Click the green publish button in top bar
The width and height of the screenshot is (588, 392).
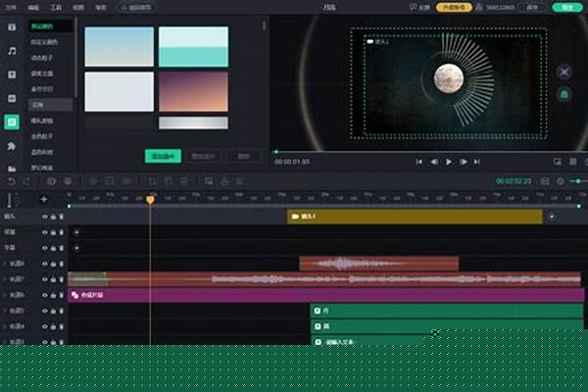pos(567,7)
